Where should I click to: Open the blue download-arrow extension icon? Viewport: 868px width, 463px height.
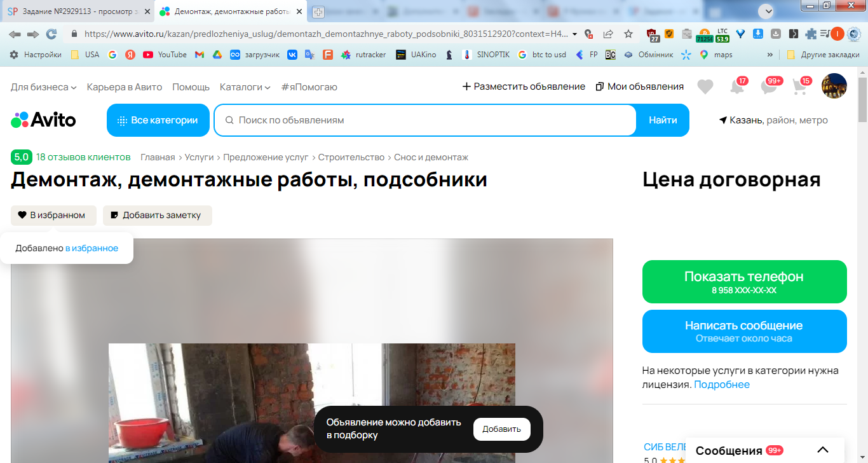click(x=758, y=34)
